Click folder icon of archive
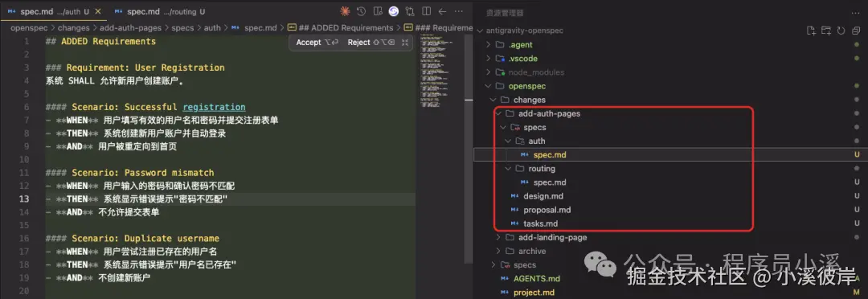This screenshot has height=299, width=868. click(x=510, y=252)
